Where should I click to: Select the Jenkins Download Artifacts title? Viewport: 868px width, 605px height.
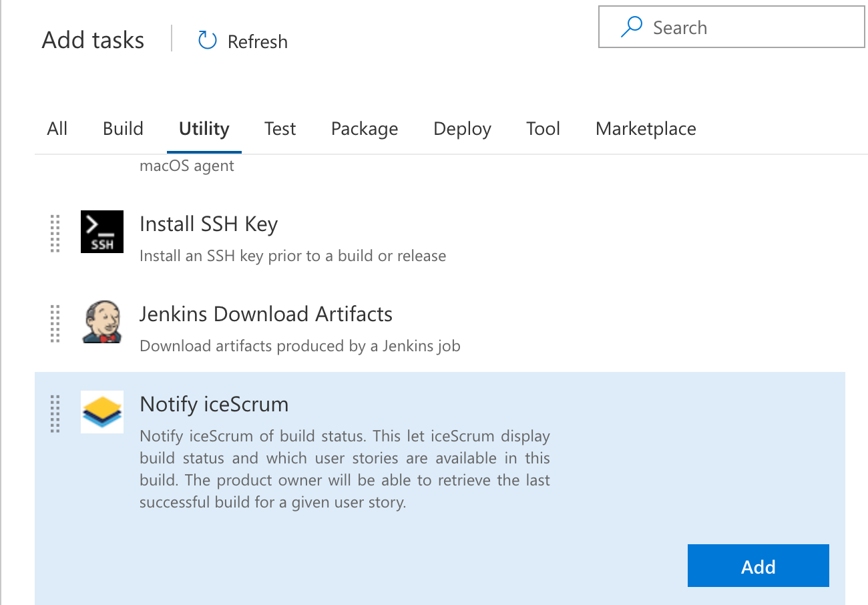266,314
